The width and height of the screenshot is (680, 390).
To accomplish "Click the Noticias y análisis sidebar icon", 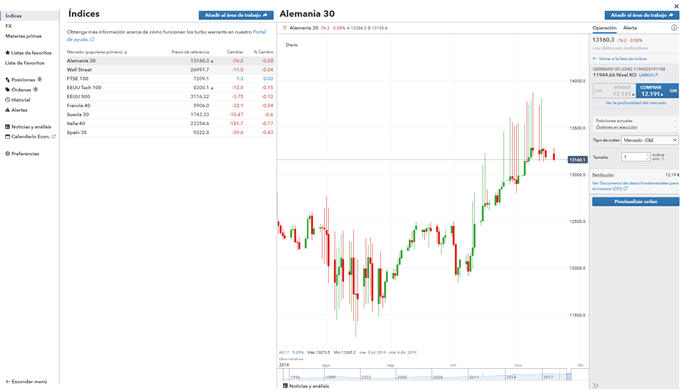I will click(7, 127).
